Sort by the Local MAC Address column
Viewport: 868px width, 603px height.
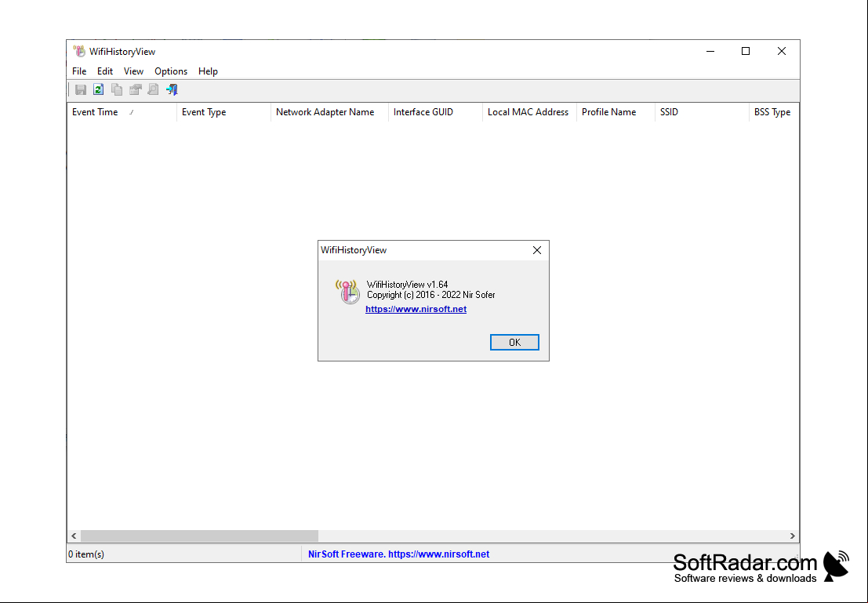pos(530,112)
